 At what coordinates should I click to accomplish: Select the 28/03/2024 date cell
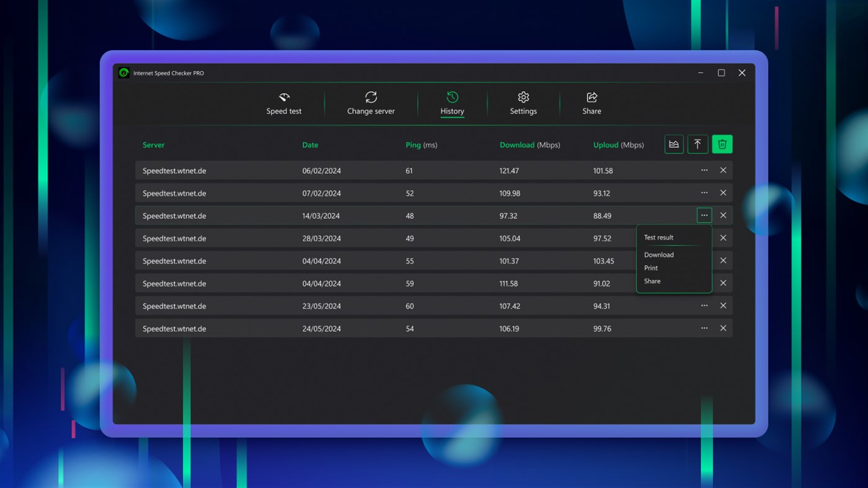[321, 238]
